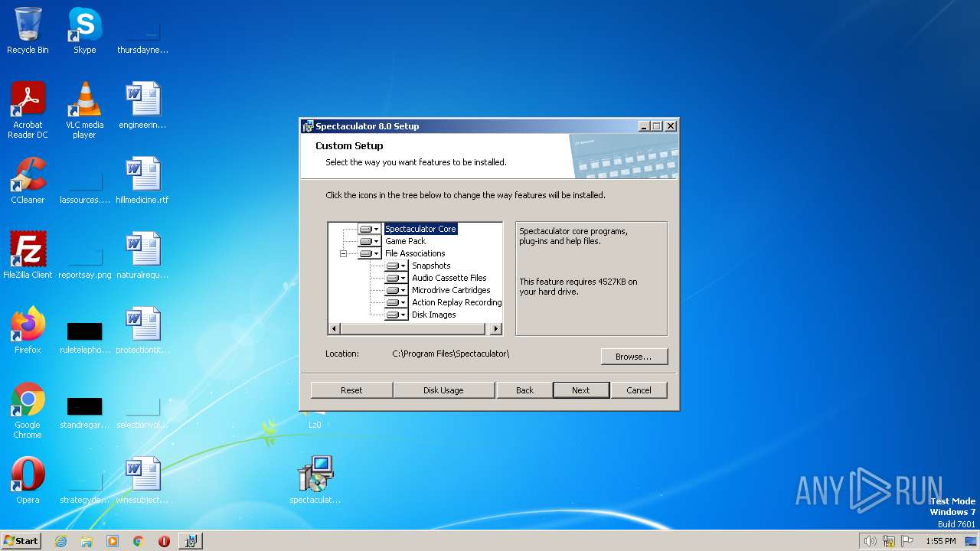The image size is (980, 551).
Task: Open Game Pack feature install dropdown
Action: click(x=369, y=241)
